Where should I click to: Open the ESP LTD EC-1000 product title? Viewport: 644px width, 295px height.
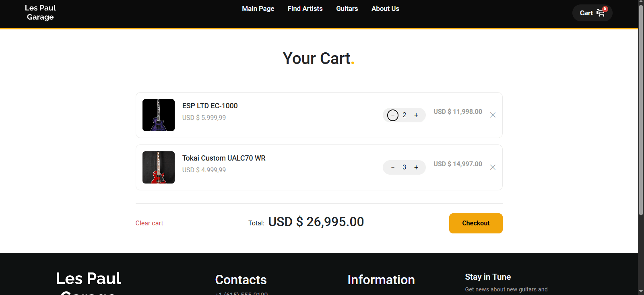tap(210, 106)
